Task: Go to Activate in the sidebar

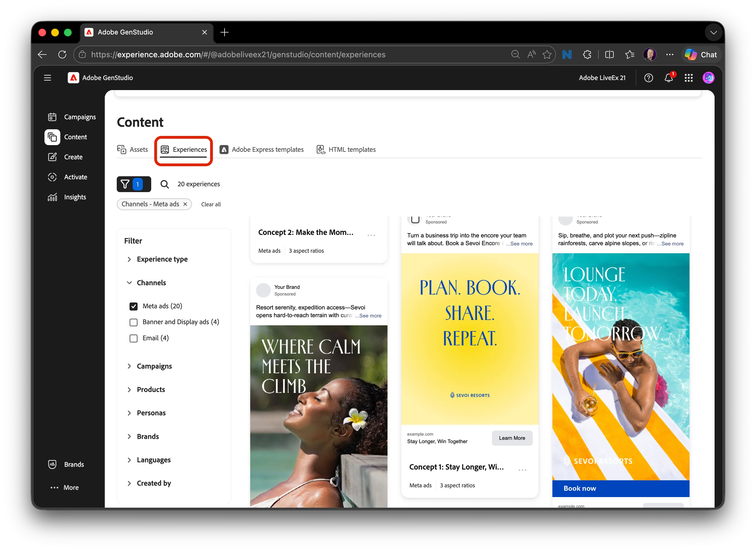Action: coord(67,177)
